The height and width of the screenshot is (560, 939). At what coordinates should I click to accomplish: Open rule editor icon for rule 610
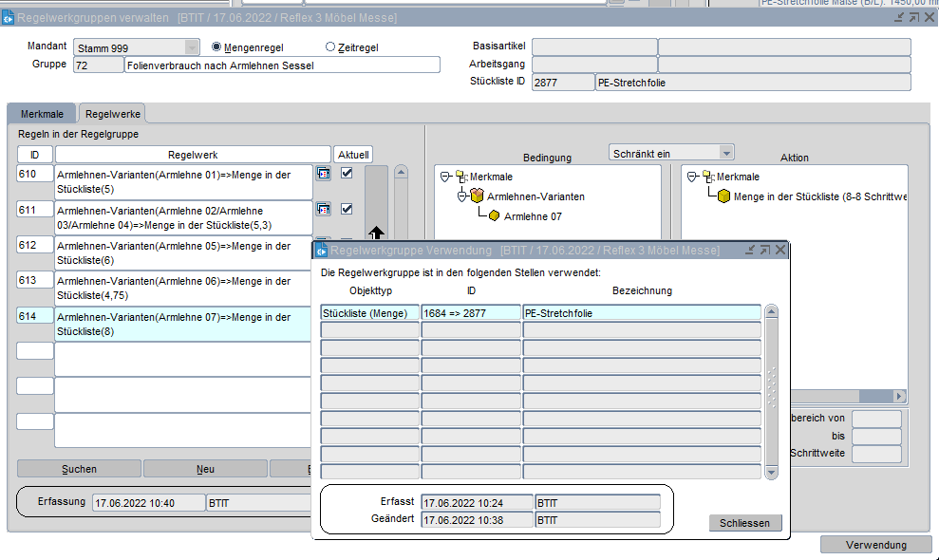coord(323,174)
